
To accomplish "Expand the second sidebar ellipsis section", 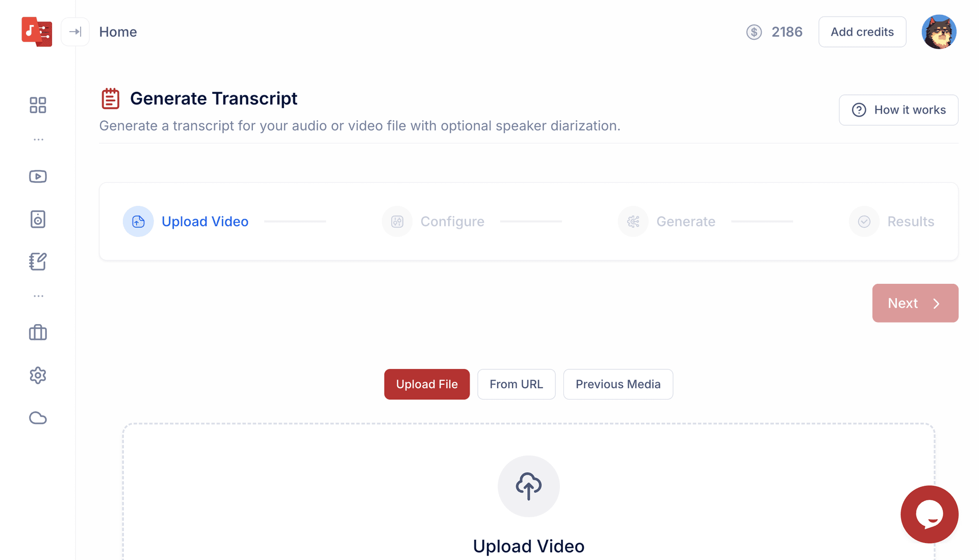I will pyautogui.click(x=38, y=296).
